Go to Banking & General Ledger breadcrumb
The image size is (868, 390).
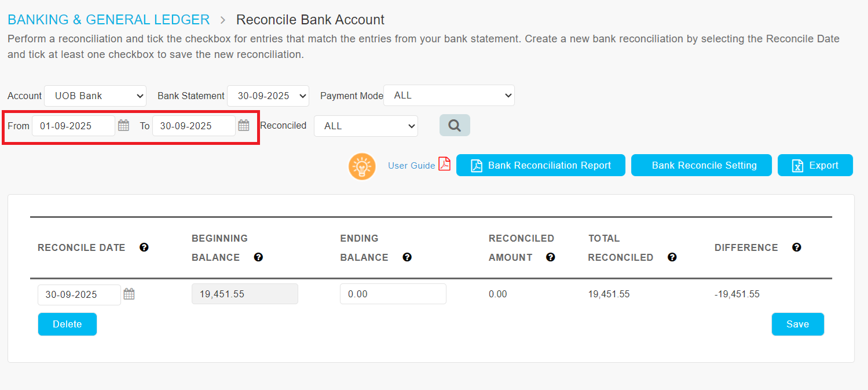[108, 20]
